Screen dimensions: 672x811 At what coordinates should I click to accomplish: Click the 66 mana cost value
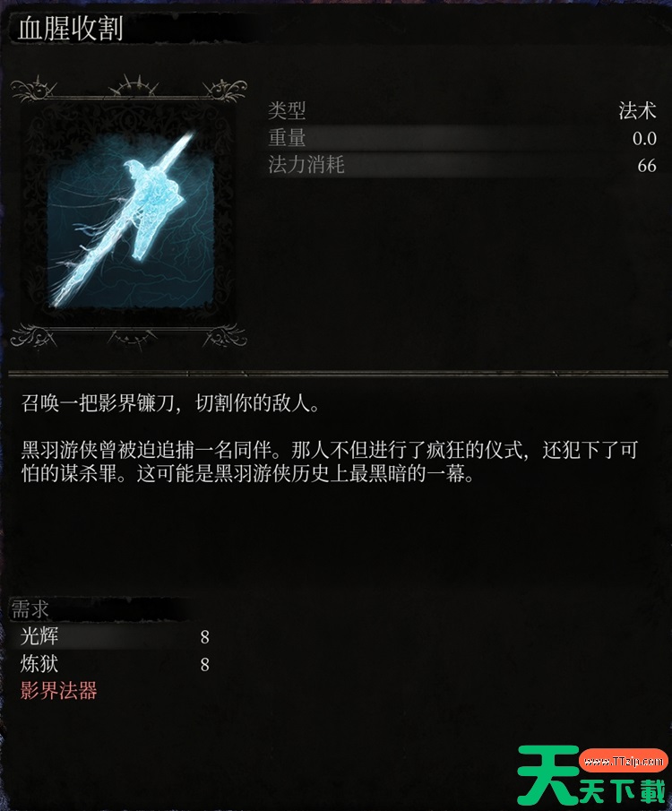coord(647,166)
